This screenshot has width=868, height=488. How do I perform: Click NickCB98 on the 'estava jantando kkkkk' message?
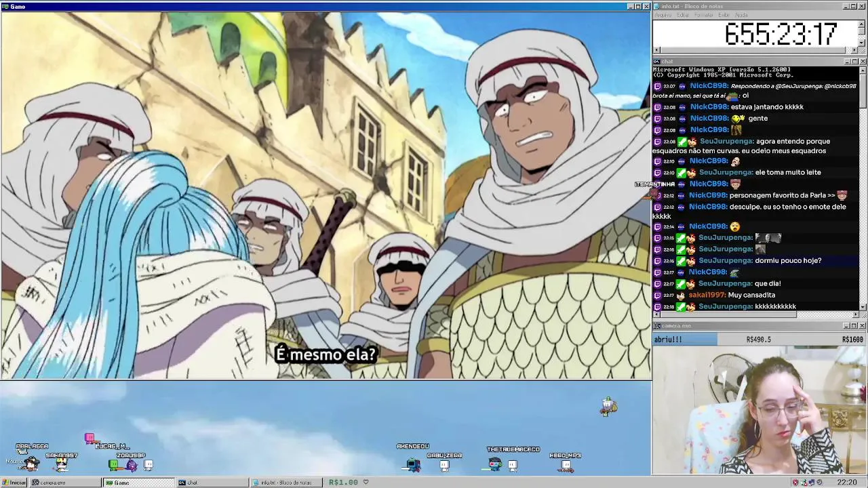click(x=708, y=107)
